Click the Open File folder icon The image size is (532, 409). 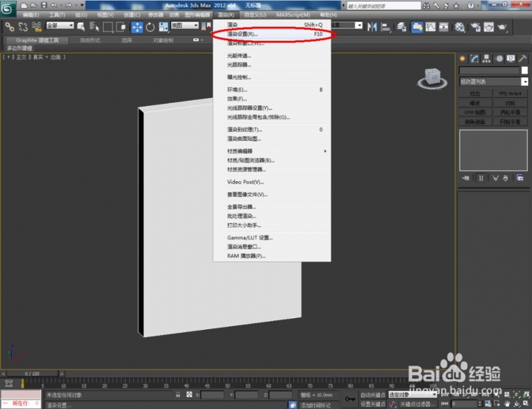point(34,5)
